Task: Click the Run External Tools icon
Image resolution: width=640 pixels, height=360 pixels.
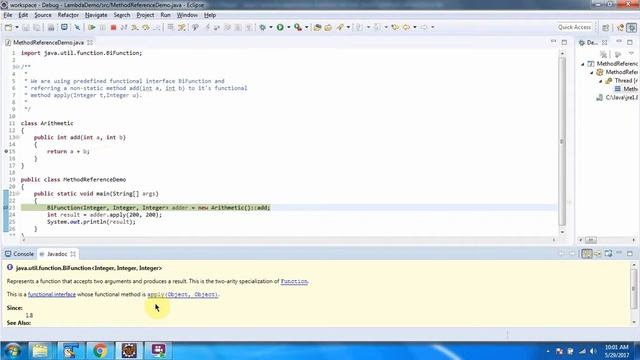Action: [x=298, y=27]
